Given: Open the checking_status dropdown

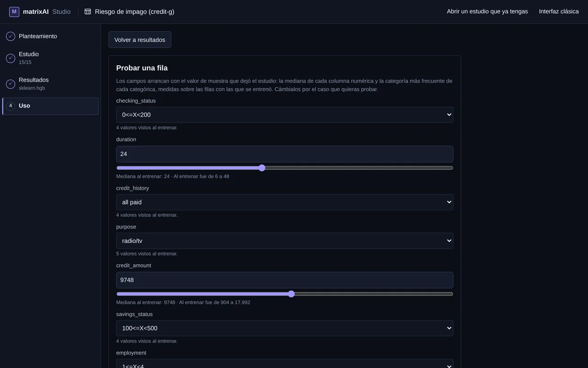Looking at the screenshot, I should [x=285, y=115].
